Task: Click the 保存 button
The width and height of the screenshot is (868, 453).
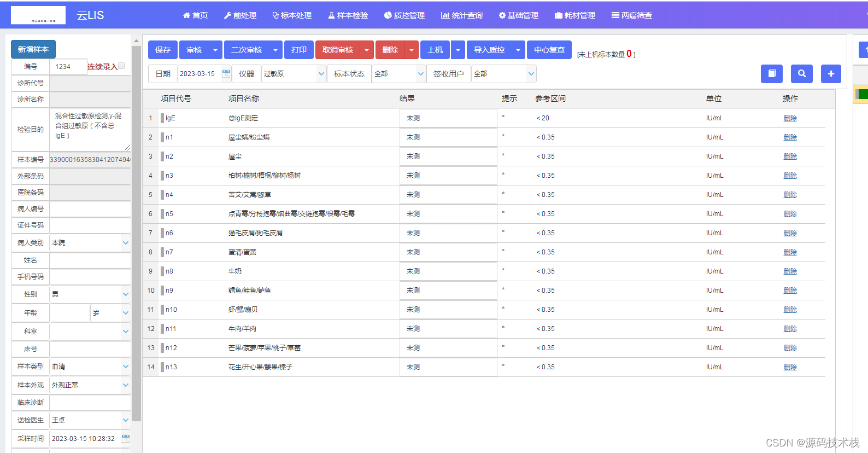Action: [163, 50]
